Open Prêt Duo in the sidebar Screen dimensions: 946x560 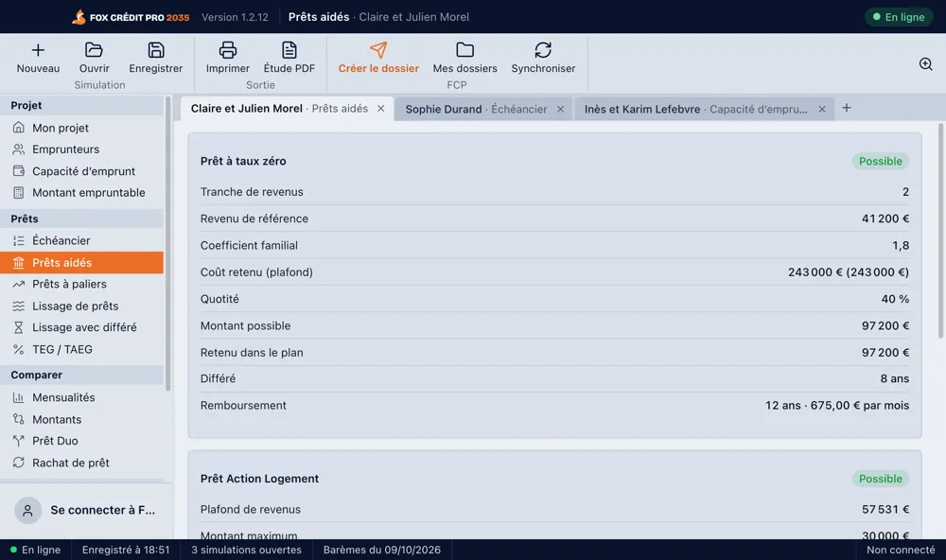[x=82, y=441]
